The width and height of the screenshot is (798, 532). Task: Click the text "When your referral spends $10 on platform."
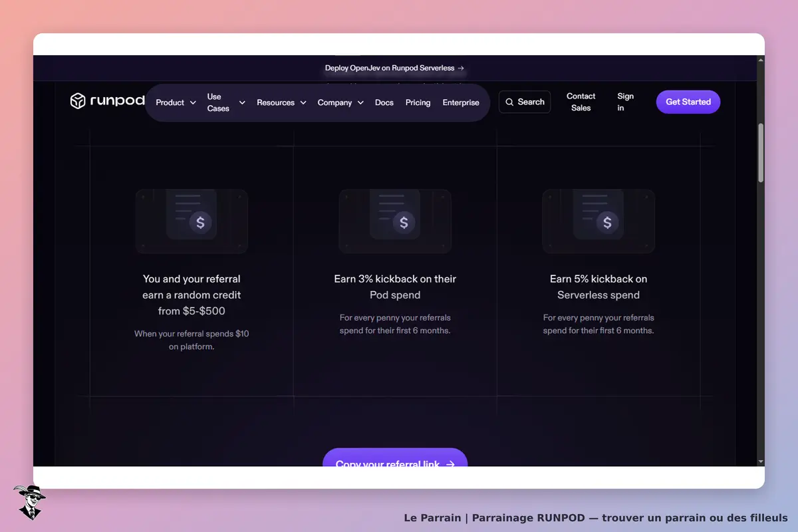pyautogui.click(x=192, y=340)
